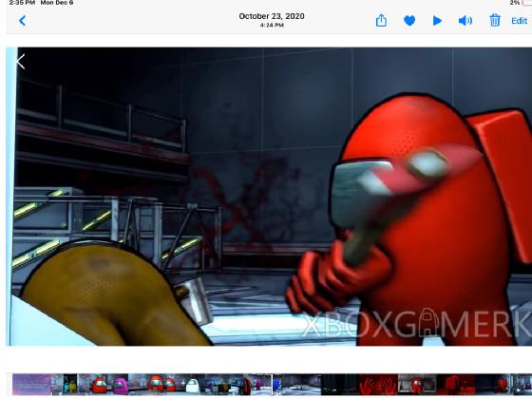
Task: Click the 4:24 PM time subtitle
Action: 272,25
